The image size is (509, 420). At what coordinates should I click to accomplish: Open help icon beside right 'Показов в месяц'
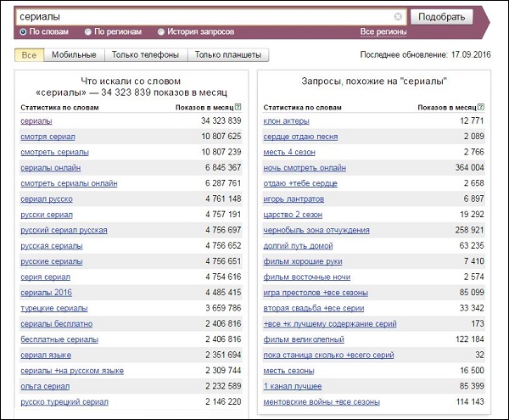point(481,107)
